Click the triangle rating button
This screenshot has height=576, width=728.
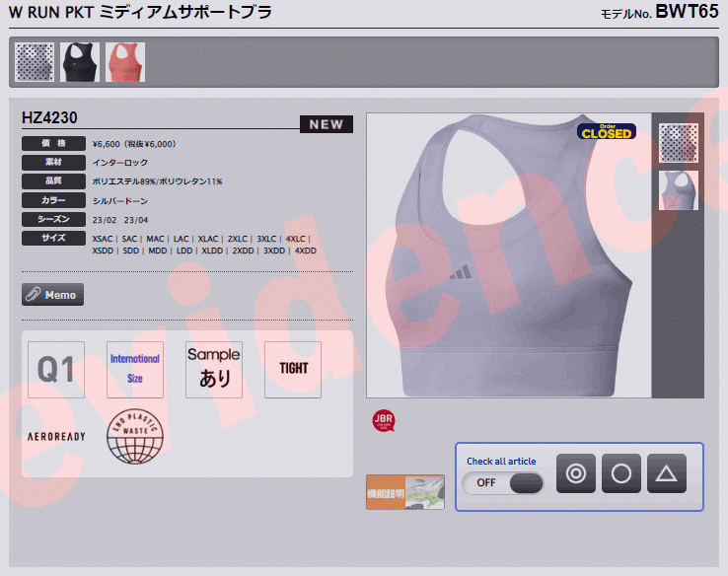667,473
